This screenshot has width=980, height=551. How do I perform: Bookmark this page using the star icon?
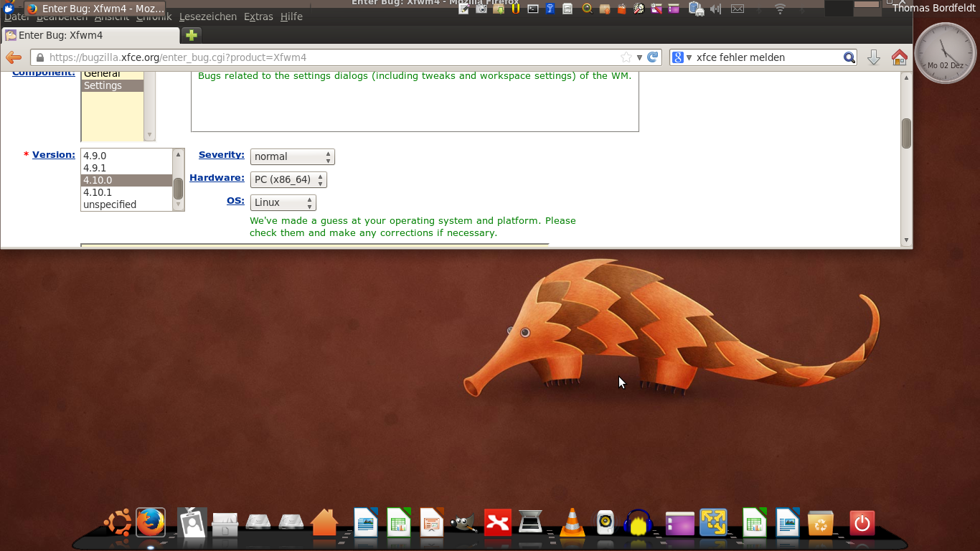click(x=626, y=57)
